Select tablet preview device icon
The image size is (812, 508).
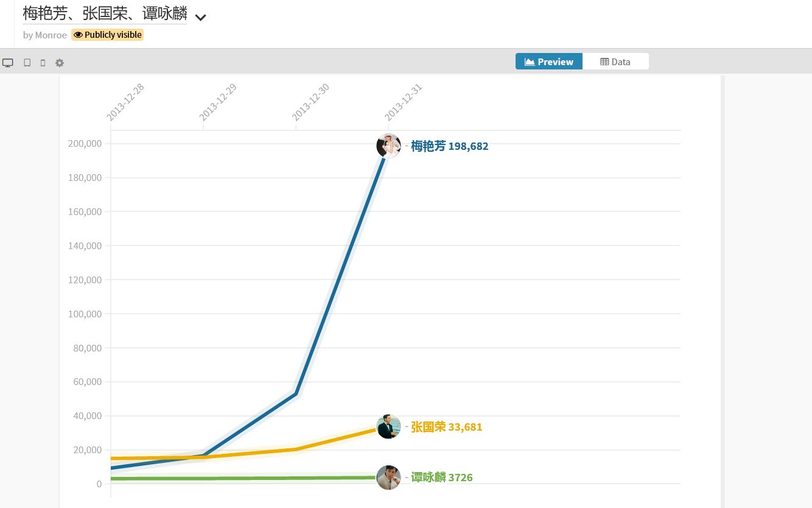pos(27,63)
